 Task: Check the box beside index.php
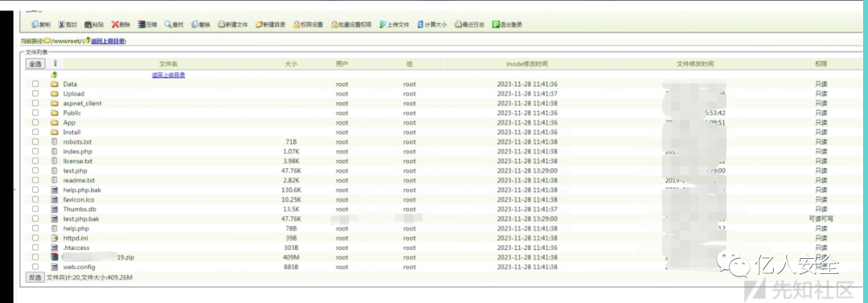click(x=35, y=151)
